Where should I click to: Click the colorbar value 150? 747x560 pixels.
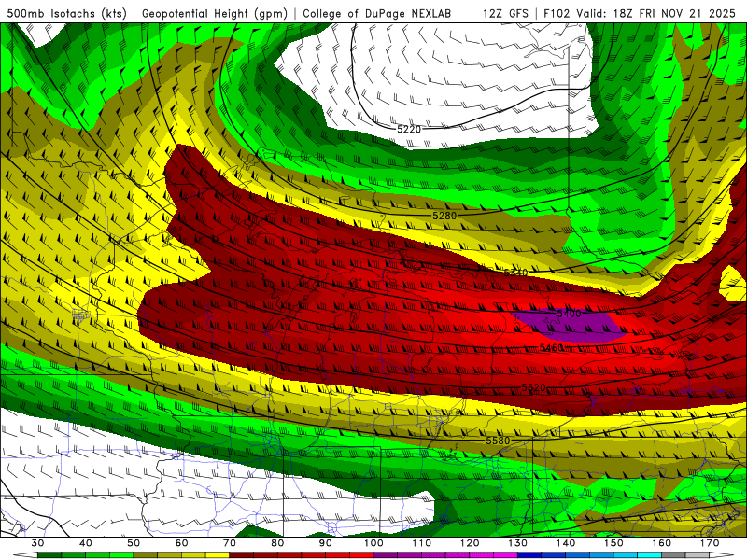(614, 543)
